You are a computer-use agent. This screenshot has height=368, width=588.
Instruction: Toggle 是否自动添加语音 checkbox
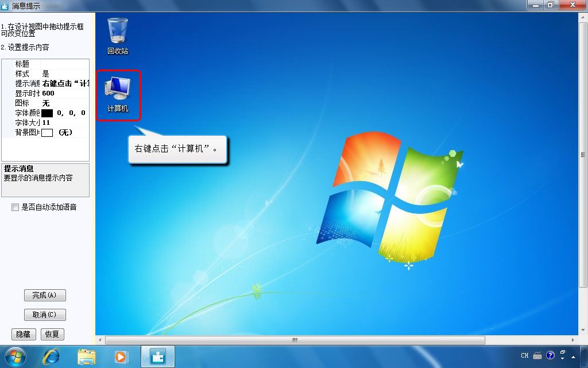pos(15,207)
